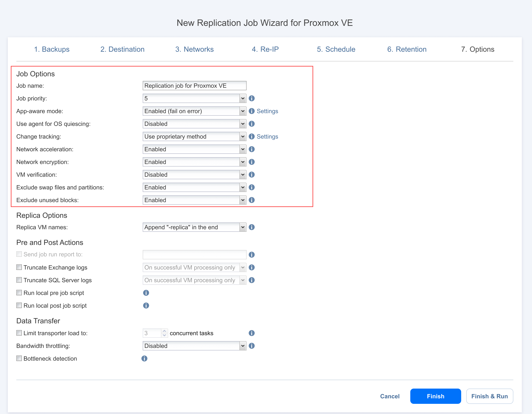Increase concurrent tasks with the up arrow
This screenshot has height=414, width=532.
pyautogui.click(x=164, y=331)
